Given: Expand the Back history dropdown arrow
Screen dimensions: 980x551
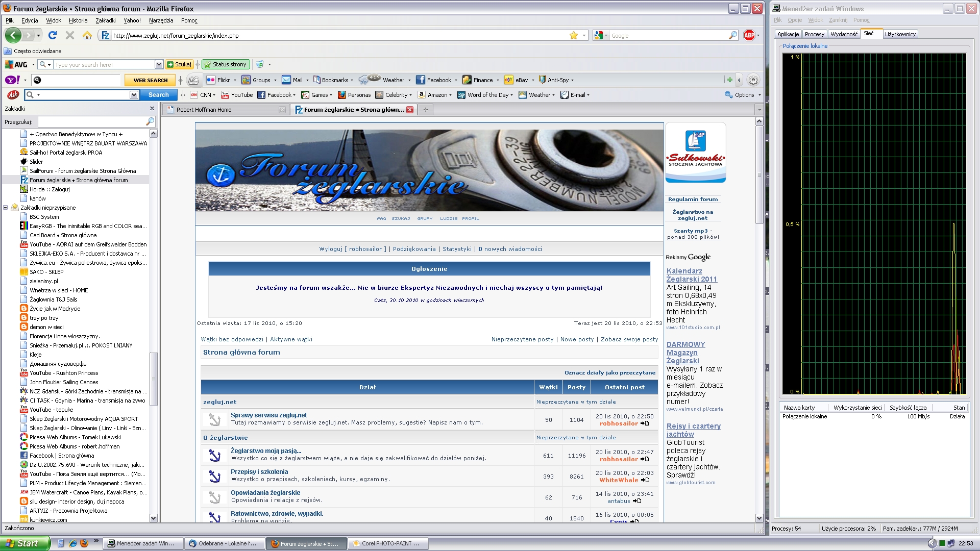Looking at the screenshot, I should (38, 36).
